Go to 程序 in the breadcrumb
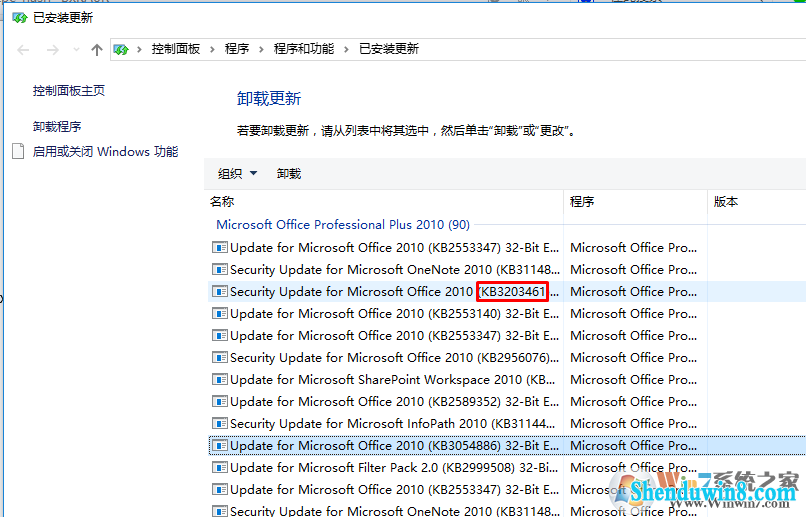The height and width of the screenshot is (517, 806). tap(236, 49)
